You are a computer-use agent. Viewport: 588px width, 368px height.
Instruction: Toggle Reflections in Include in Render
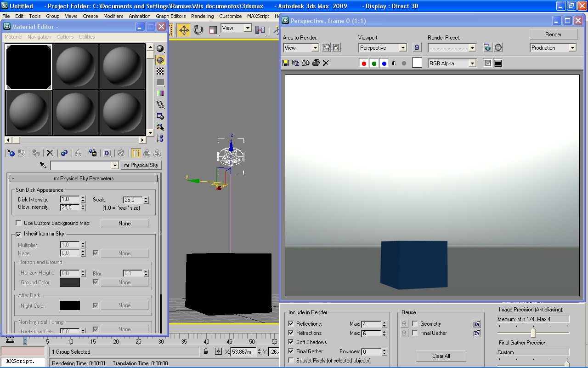coord(291,324)
